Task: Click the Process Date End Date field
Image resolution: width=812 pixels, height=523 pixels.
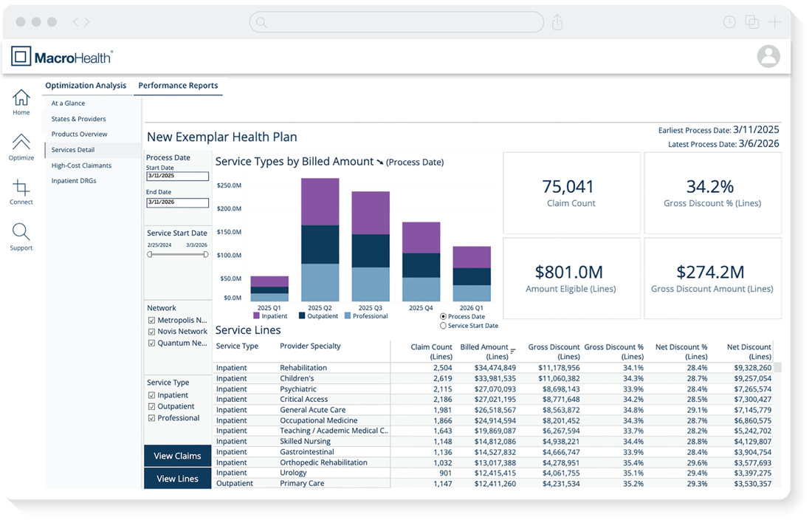Action: [178, 202]
